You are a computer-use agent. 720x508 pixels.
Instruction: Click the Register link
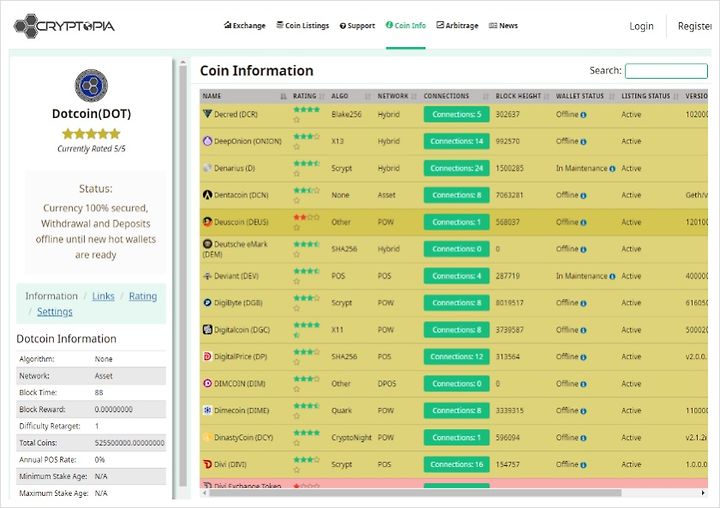coord(694,26)
